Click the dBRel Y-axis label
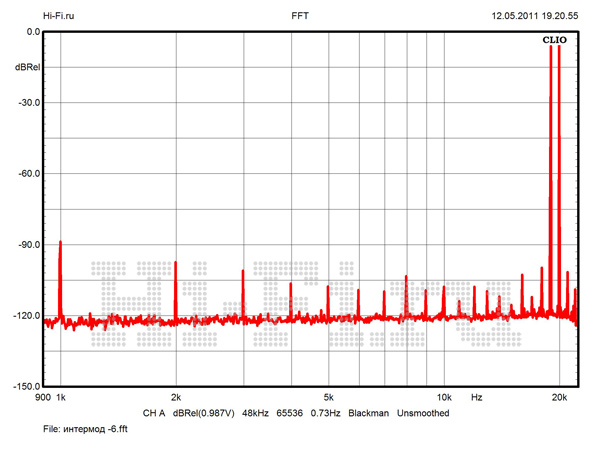This screenshot has height=450, width=600. click(x=27, y=67)
